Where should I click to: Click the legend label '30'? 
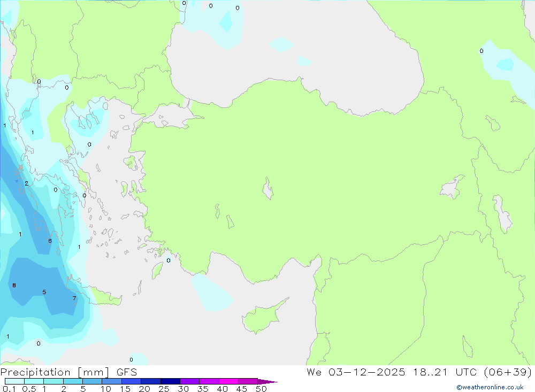click(184, 389)
